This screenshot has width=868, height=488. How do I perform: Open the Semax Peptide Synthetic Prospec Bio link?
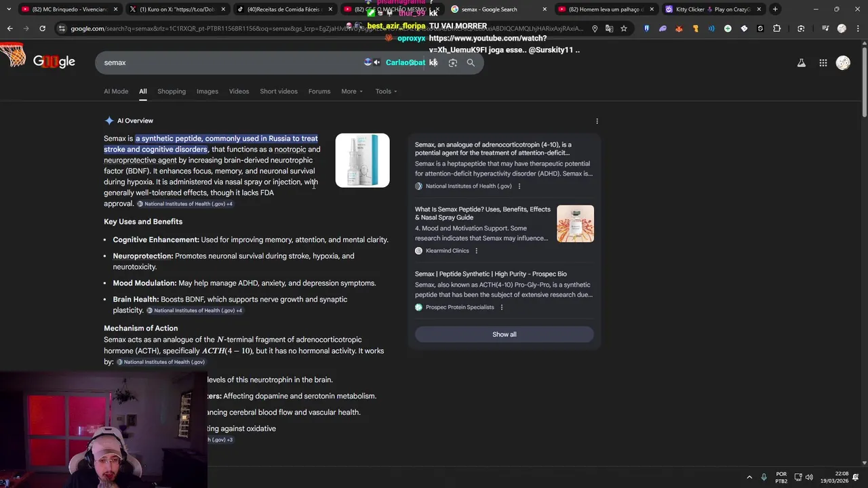tap(491, 274)
